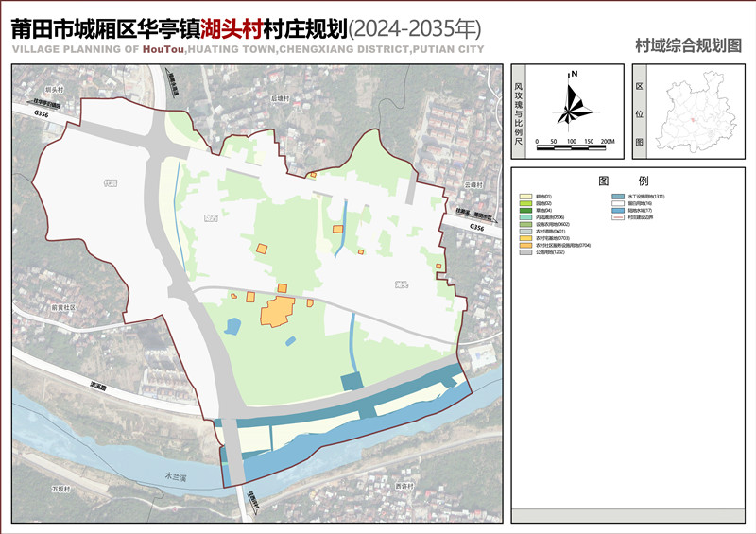This screenshot has height=534, width=756.
Task: Select the 1202 grey legend swatch
Action: coord(524,253)
